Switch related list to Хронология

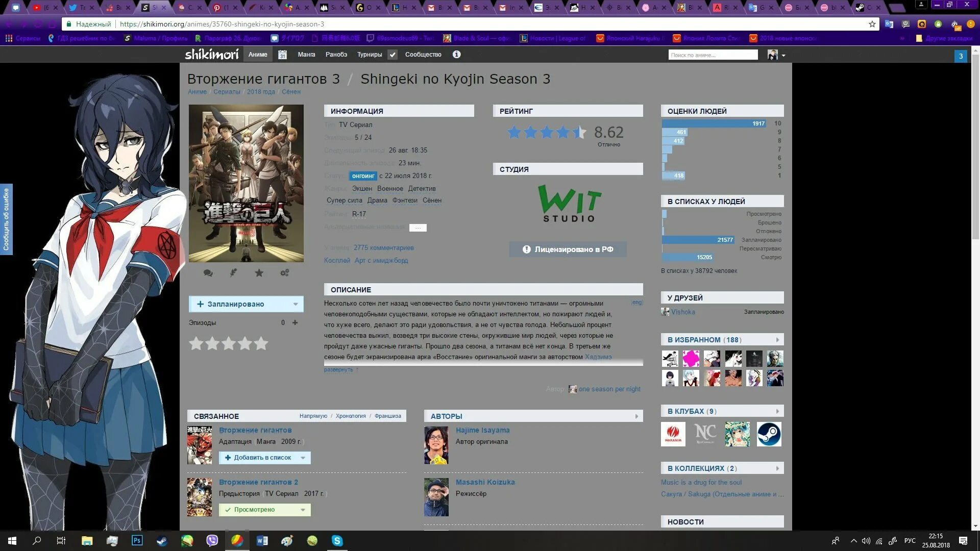click(x=351, y=416)
